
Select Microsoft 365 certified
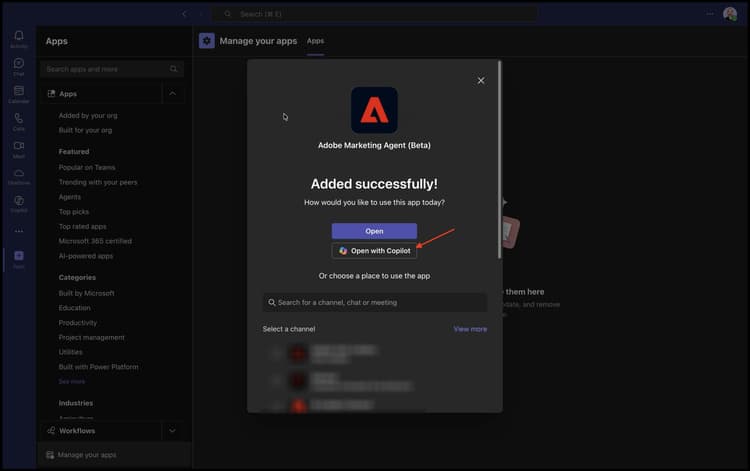click(x=95, y=241)
